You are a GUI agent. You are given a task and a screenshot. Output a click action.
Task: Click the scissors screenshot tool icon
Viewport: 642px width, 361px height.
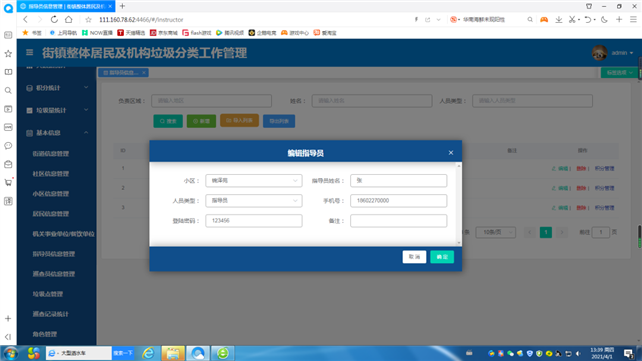pyautogui.click(x=572, y=19)
